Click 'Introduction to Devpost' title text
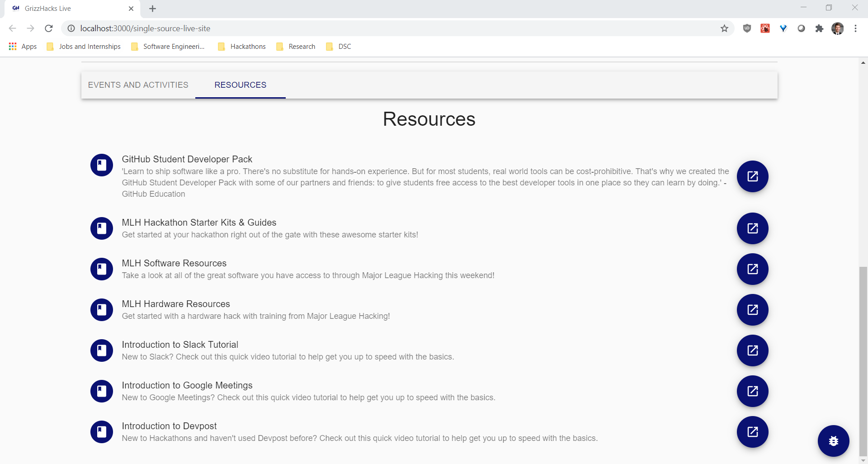 coord(170,426)
